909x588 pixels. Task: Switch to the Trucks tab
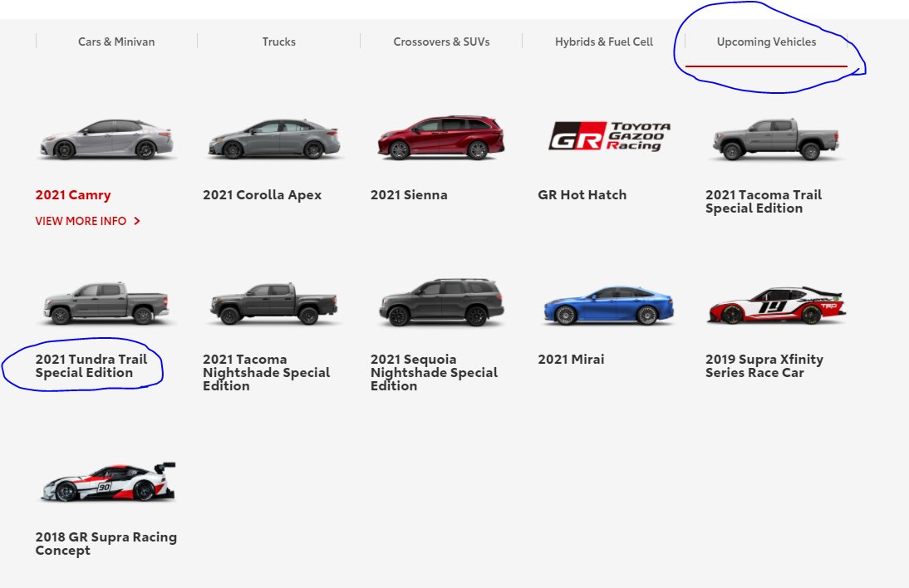[279, 42]
